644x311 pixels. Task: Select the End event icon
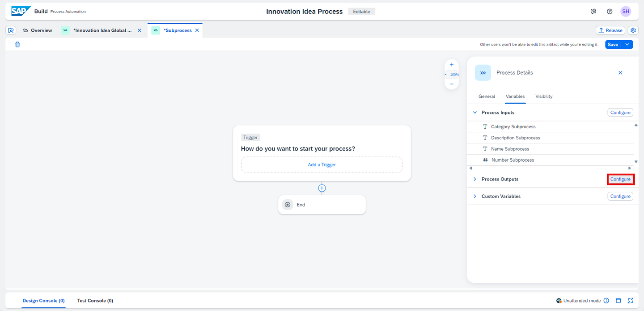pyautogui.click(x=288, y=205)
